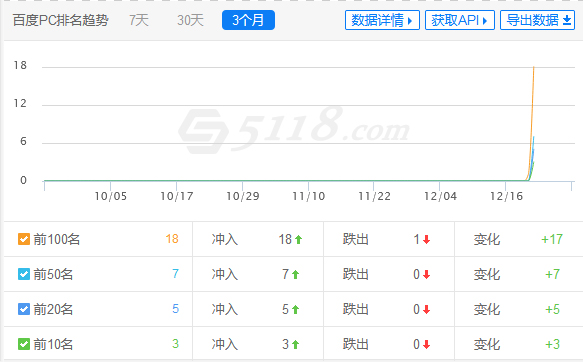The height and width of the screenshot is (362, 583).
Task: Click the red down arrow in 前100名 跌出
Action: pyautogui.click(x=426, y=240)
